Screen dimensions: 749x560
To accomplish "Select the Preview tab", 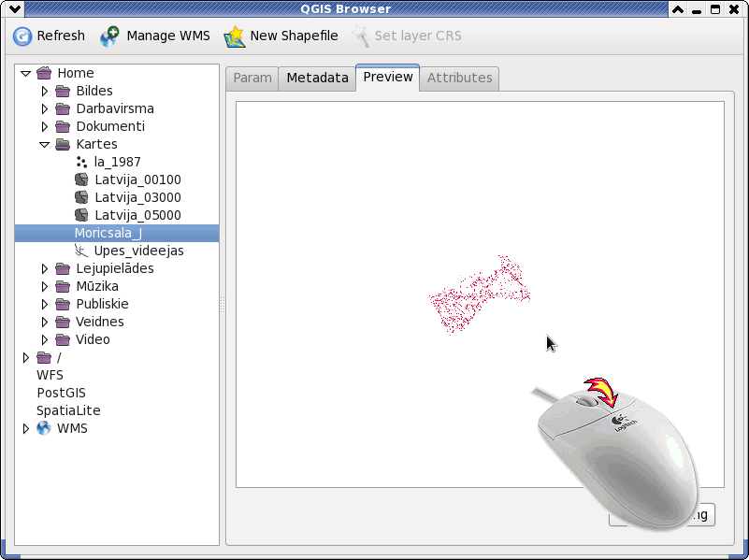I will click(x=388, y=78).
